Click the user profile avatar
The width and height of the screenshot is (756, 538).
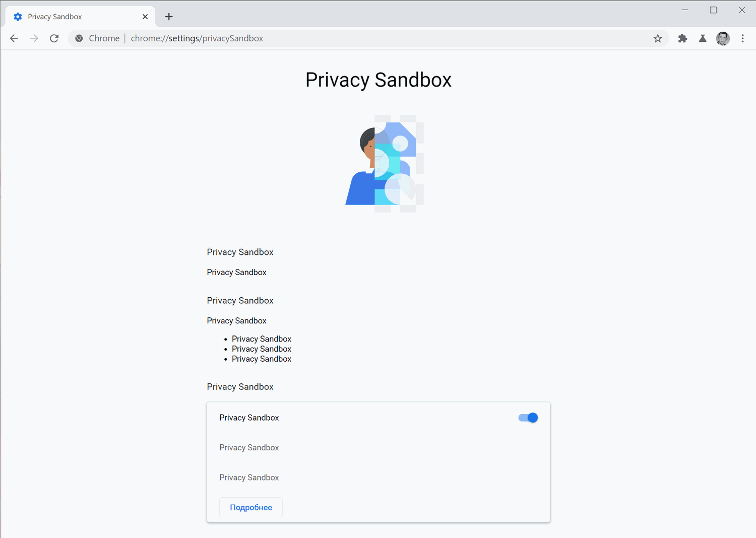click(723, 38)
